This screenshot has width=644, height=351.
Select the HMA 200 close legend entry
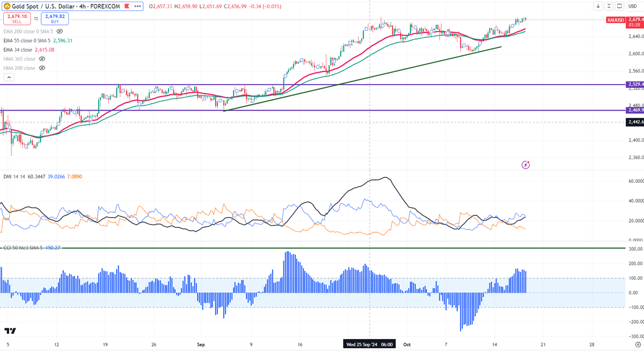click(20, 68)
